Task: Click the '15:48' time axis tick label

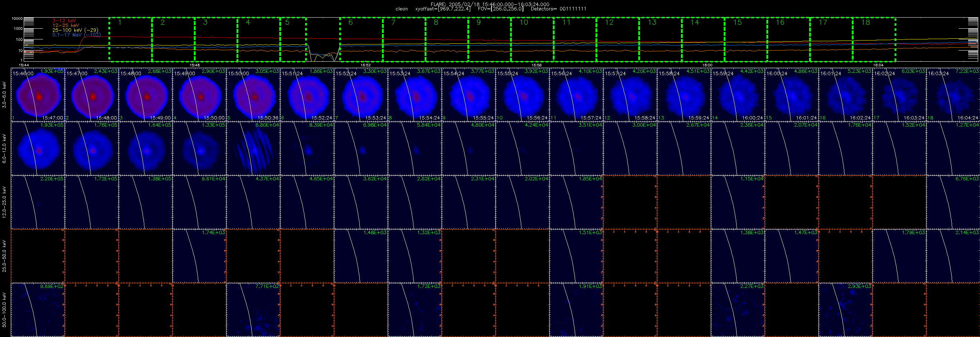Action: (x=195, y=65)
